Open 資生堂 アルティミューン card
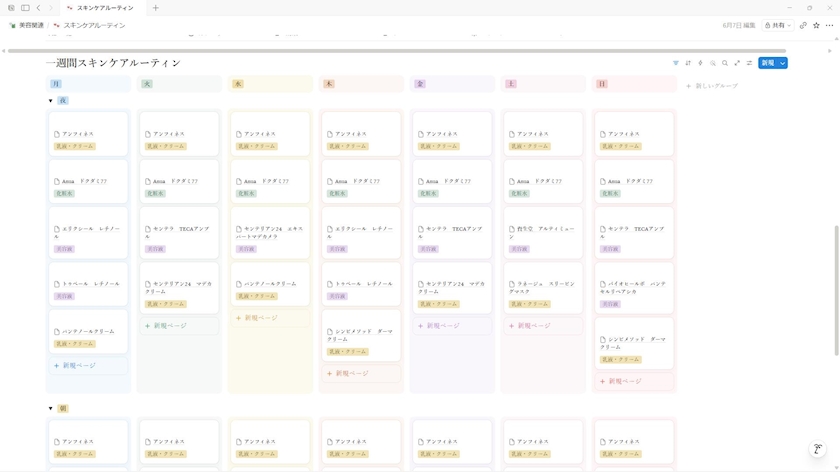Viewport: 840px width, 472px height. (543, 233)
